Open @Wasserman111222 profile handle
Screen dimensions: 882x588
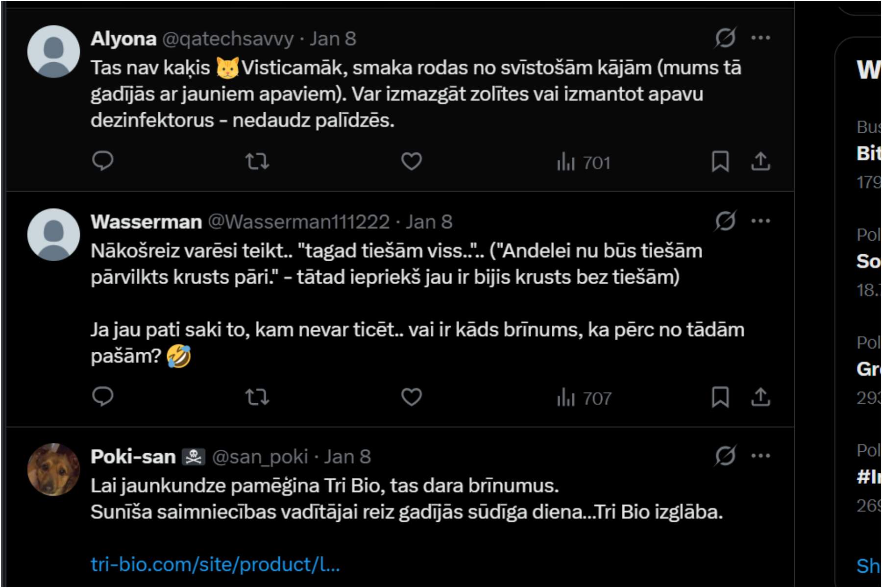click(298, 222)
